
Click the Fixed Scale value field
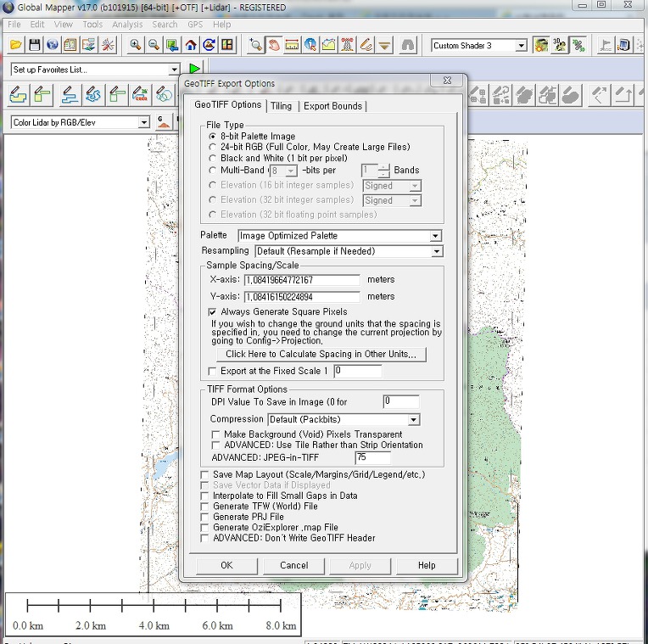357,371
